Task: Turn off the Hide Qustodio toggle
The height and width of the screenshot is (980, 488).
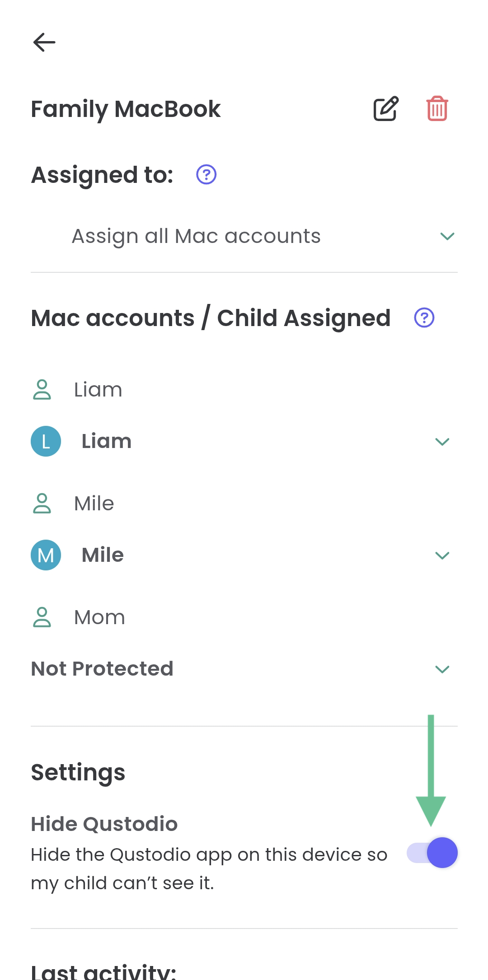Action: [432, 853]
